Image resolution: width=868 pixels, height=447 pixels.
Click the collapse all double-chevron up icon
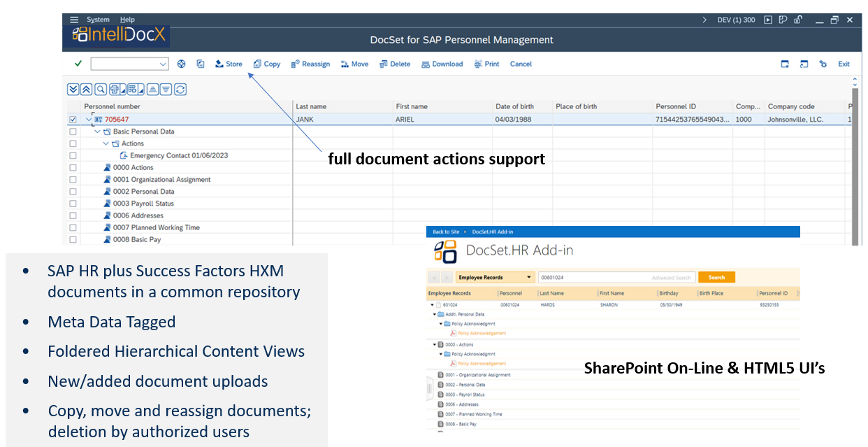tap(86, 89)
